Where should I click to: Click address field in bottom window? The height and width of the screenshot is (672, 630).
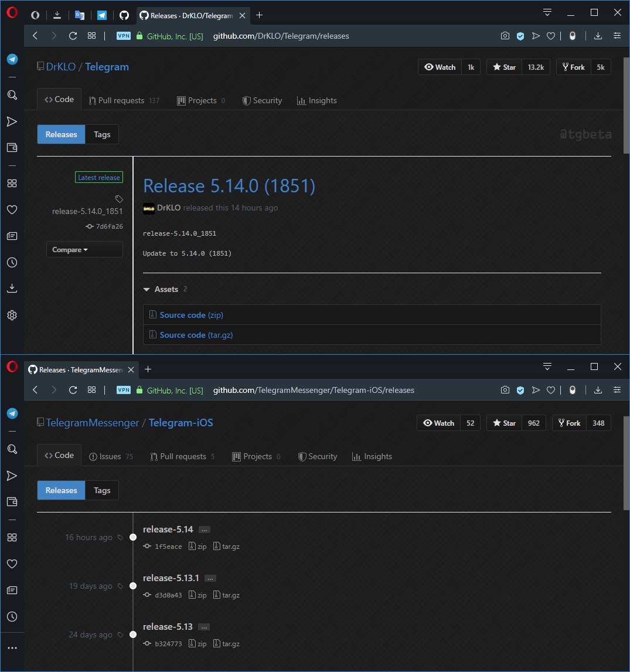click(314, 390)
